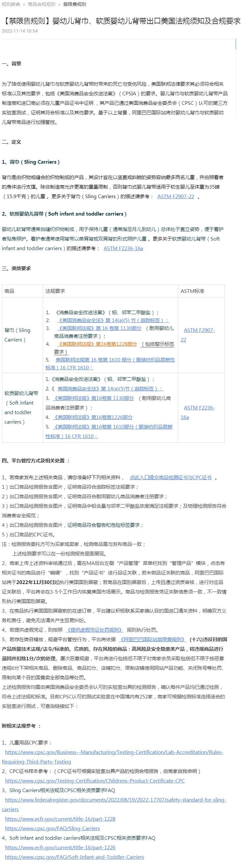Click ASTM F2236-16a in the table's ASTM标准 column
Screen dimensions: 241x868
[x=199, y=408]
